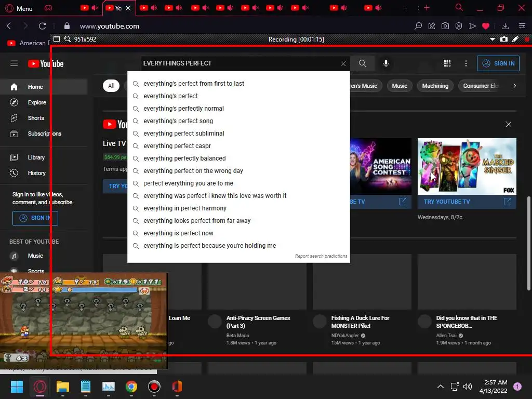This screenshot has width=532, height=399.
Task: Click the recorder region select rectangle icon
Action: coord(57,39)
